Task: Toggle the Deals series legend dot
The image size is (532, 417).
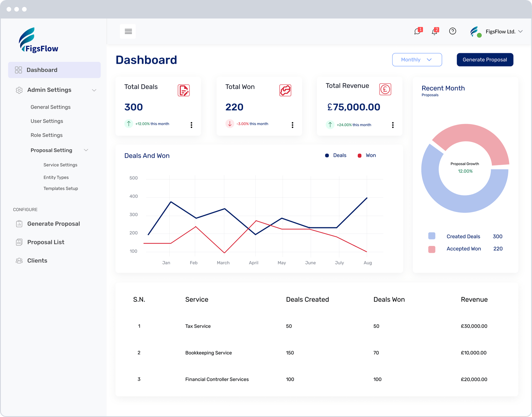Action: (x=327, y=156)
